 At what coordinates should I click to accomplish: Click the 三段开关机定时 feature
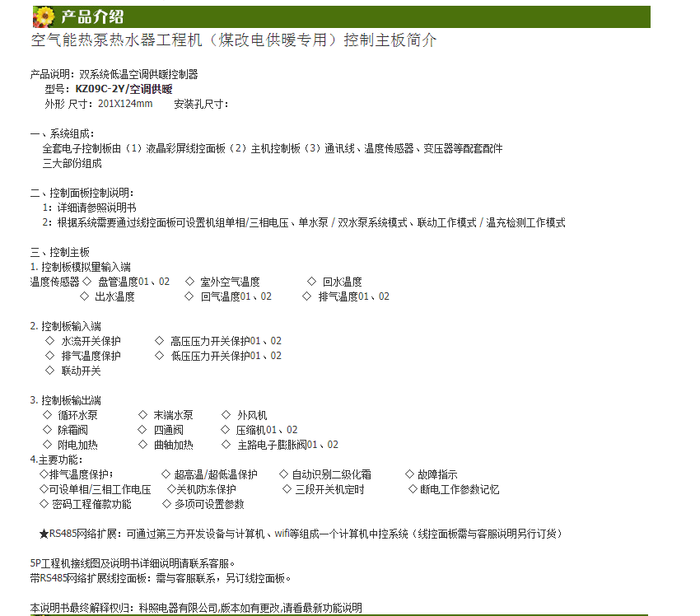330,489
